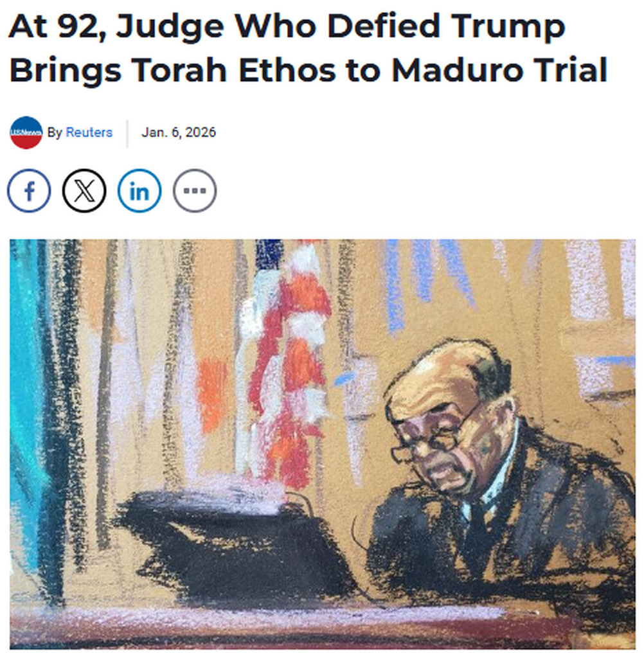Select the headline line "At 92, Judge Who Defied Trump"
Screen dimensions: 644x658
pyautogui.click(x=287, y=27)
